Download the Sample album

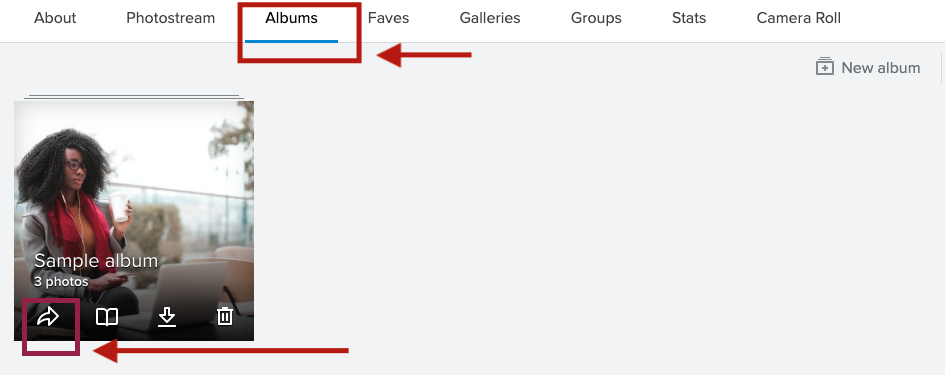(166, 317)
